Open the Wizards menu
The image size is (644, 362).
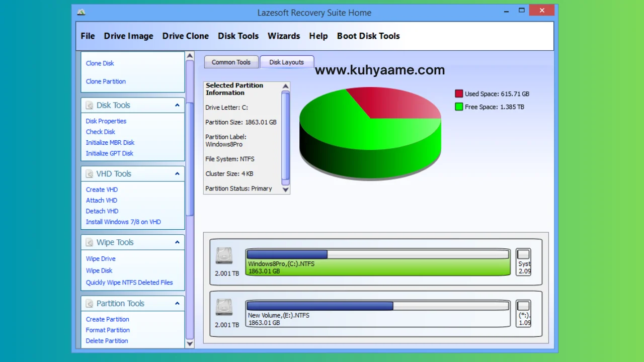coord(284,36)
